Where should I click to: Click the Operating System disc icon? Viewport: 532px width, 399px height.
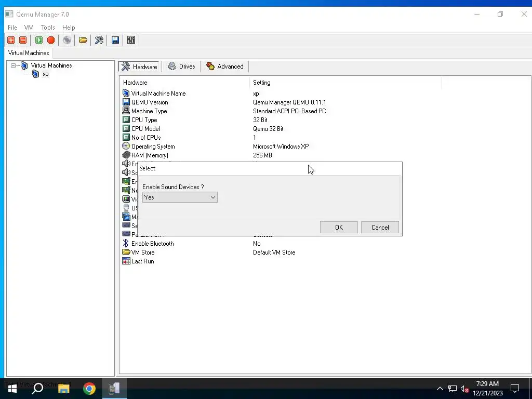tap(126, 146)
